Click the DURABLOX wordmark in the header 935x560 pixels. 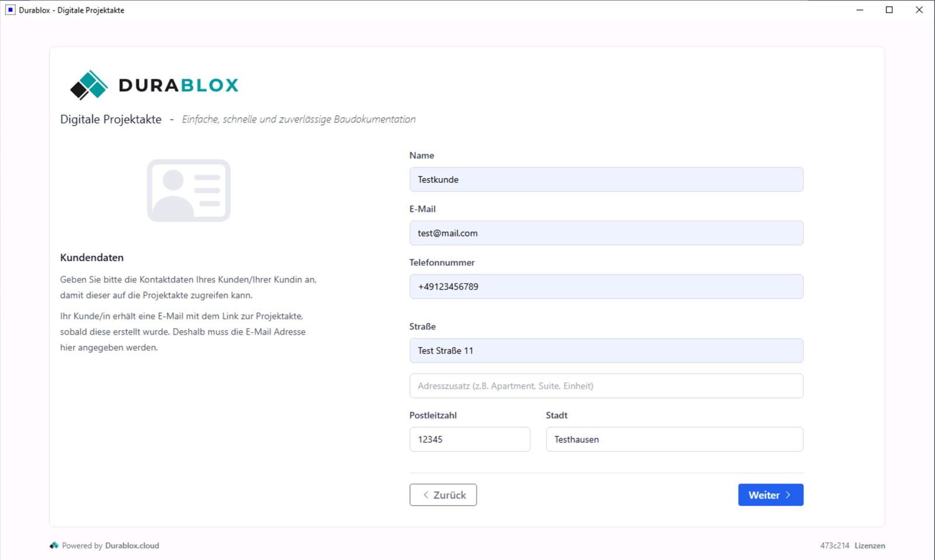point(178,85)
